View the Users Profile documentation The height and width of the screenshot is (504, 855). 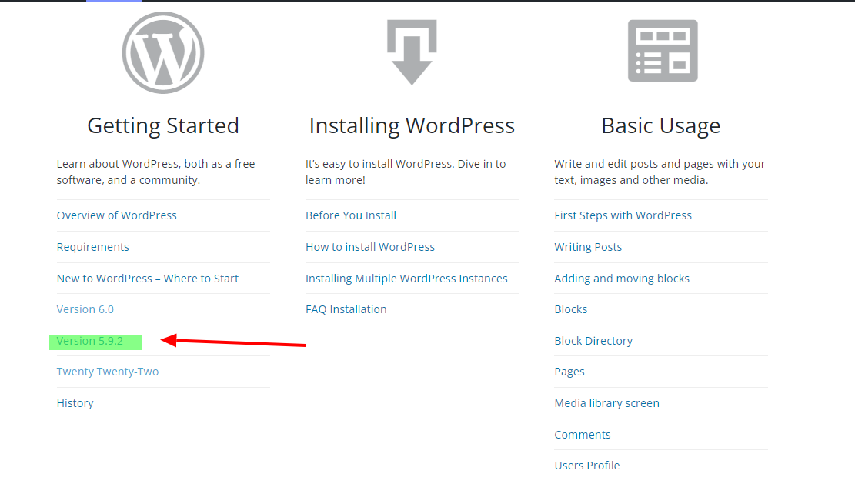pyautogui.click(x=587, y=465)
